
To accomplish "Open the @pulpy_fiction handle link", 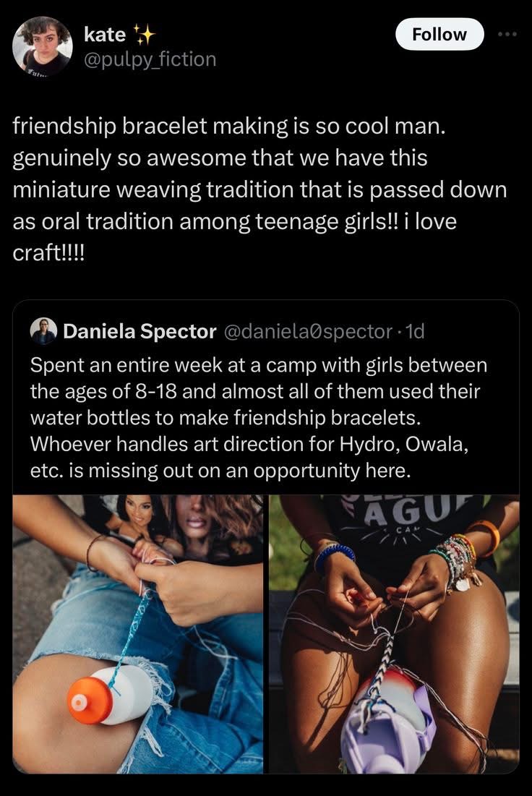I will (x=150, y=59).
